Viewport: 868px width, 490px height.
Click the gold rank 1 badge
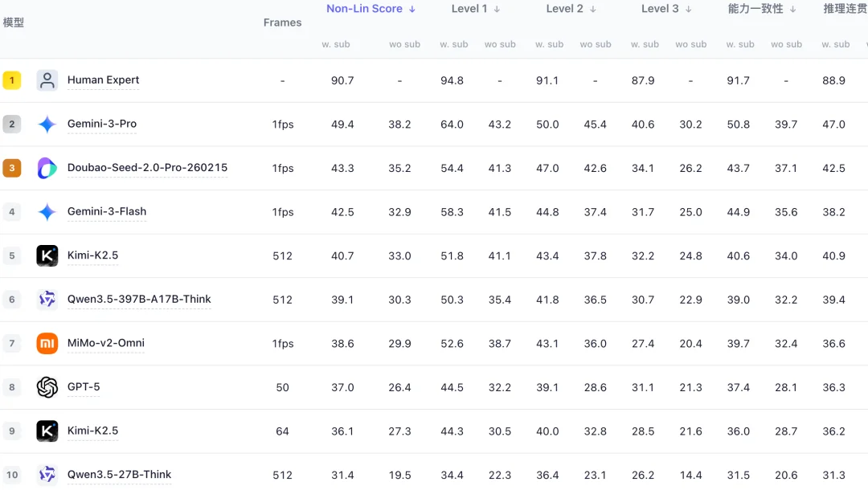point(12,80)
